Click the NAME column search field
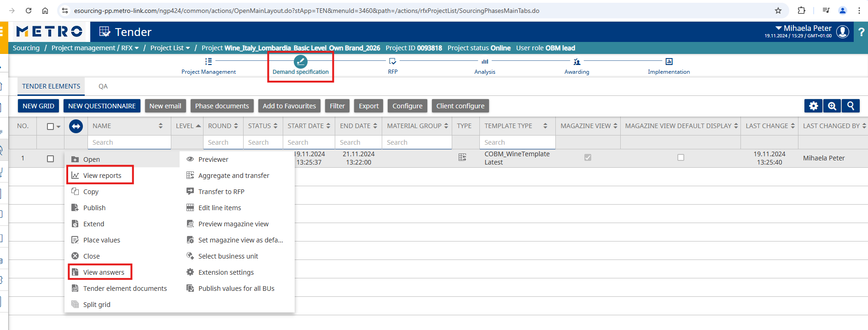 (129, 142)
